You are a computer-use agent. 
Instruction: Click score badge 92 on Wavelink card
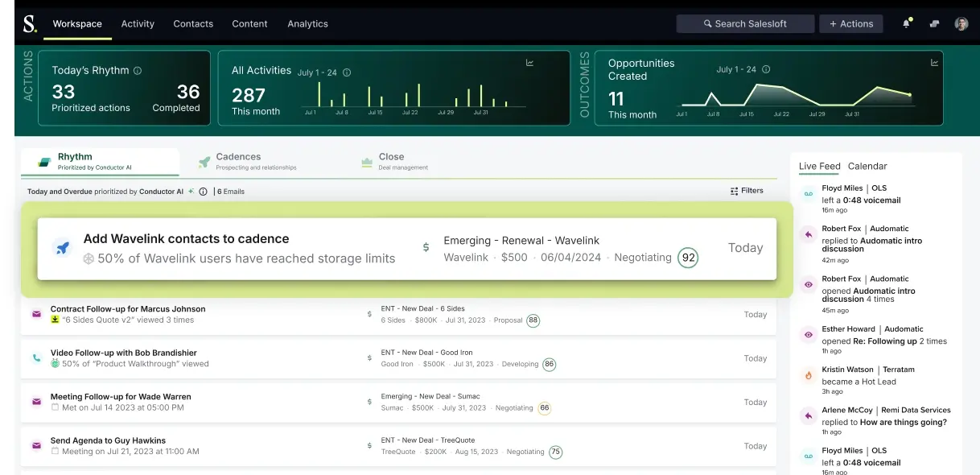688,258
